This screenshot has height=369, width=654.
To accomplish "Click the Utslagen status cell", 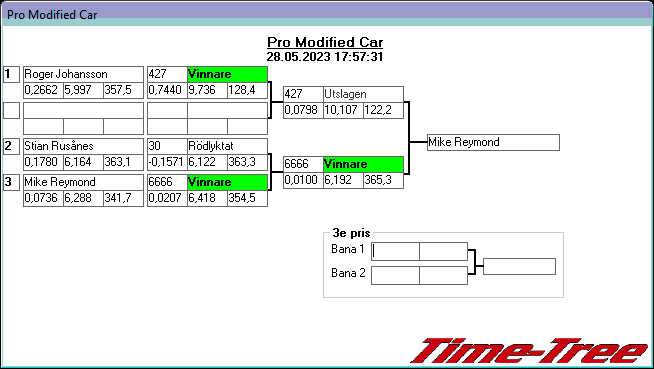I will tap(363, 94).
